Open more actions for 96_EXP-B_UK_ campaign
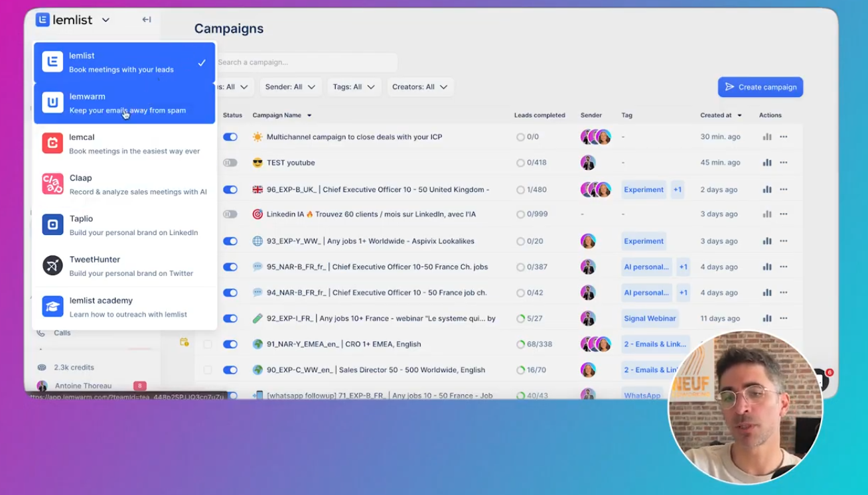868x495 pixels. pos(784,189)
